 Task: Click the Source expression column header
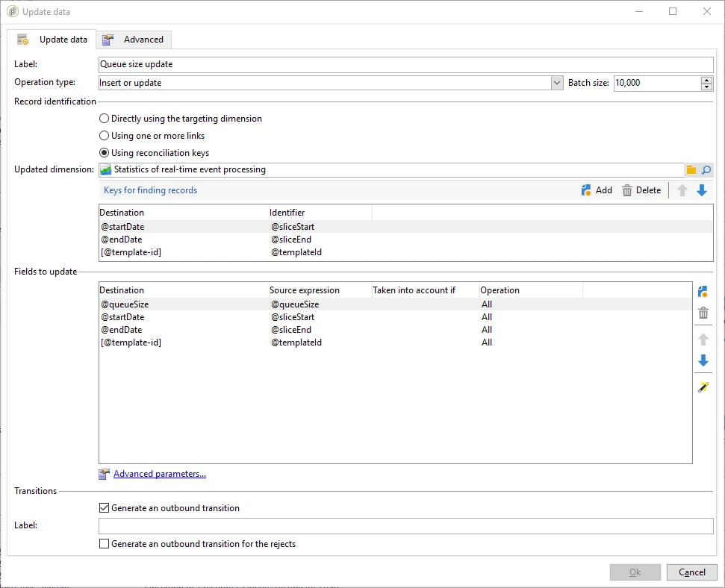pyautogui.click(x=320, y=290)
